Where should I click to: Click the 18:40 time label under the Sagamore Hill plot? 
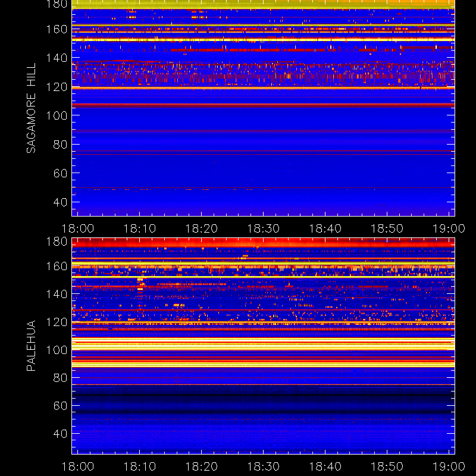coord(325,228)
